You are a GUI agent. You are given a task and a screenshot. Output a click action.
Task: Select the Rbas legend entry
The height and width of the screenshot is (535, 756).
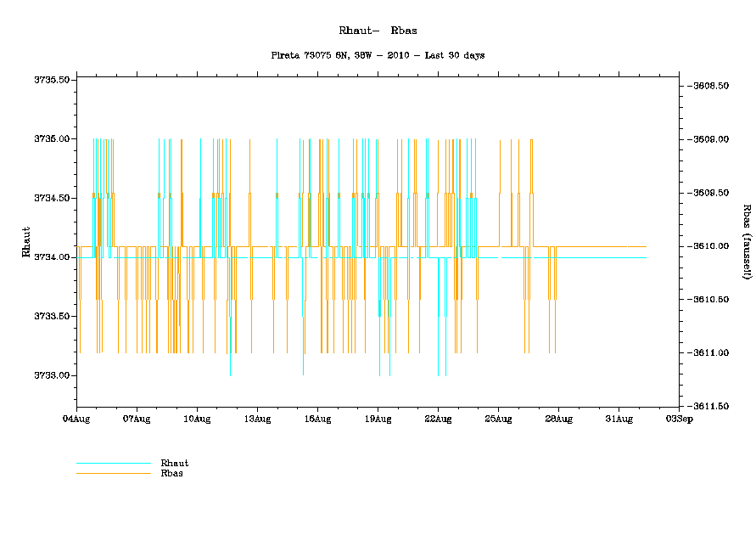point(172,473)
